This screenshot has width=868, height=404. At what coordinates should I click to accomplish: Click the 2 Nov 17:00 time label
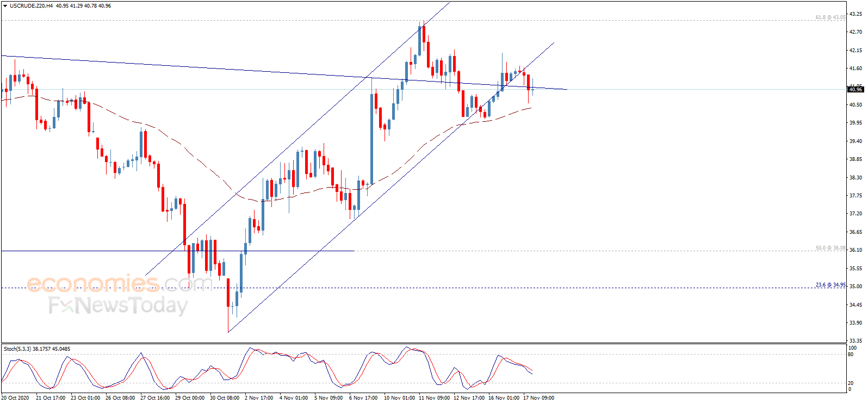259,398
